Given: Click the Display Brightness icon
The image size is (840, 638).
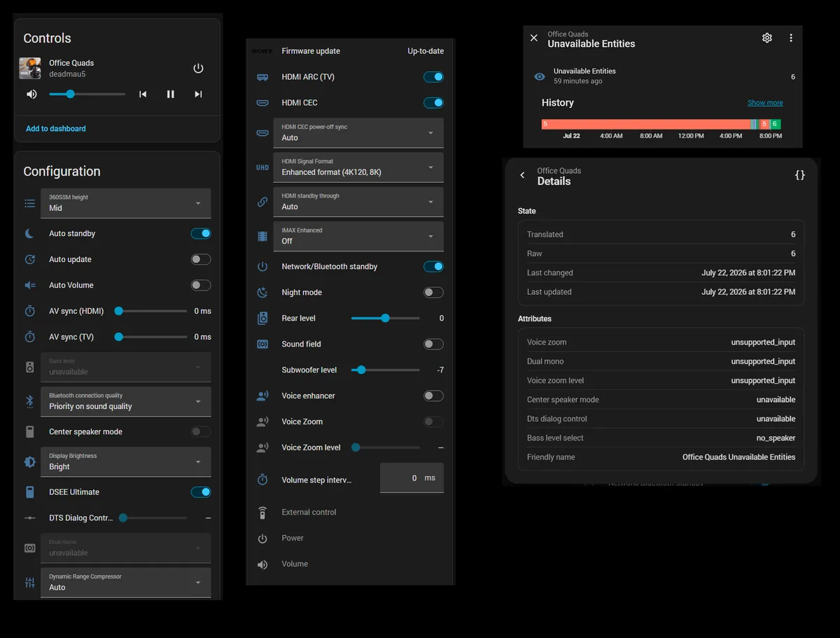Looking at the screenshot, I should click(29, 462).
